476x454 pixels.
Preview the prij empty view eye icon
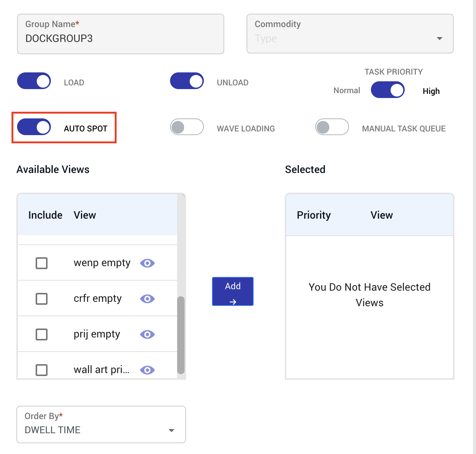pyautogui.click(x=147, y=334)
